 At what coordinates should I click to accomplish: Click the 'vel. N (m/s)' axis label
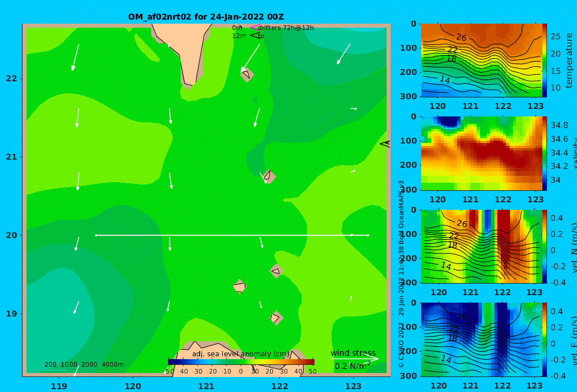(x=574, y=247)
